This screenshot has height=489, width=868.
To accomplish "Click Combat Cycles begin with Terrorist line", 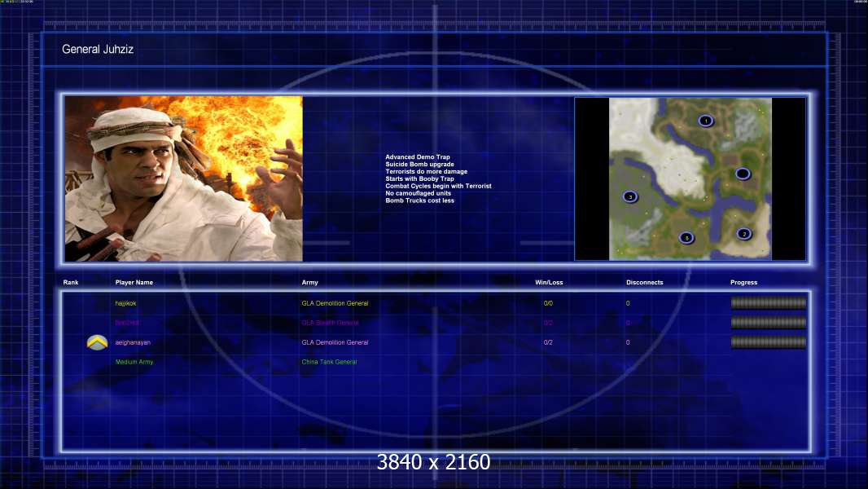I will point(438,186).
